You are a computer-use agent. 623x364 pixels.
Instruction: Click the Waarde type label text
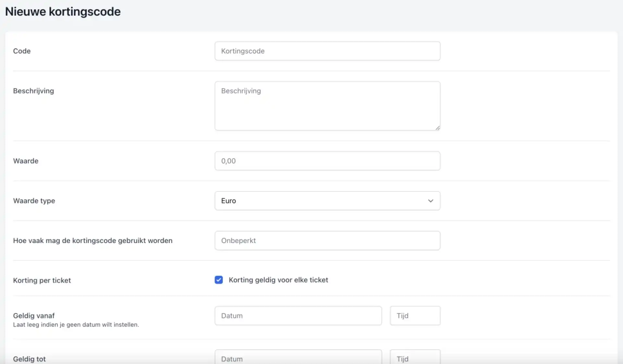[34, 201]
